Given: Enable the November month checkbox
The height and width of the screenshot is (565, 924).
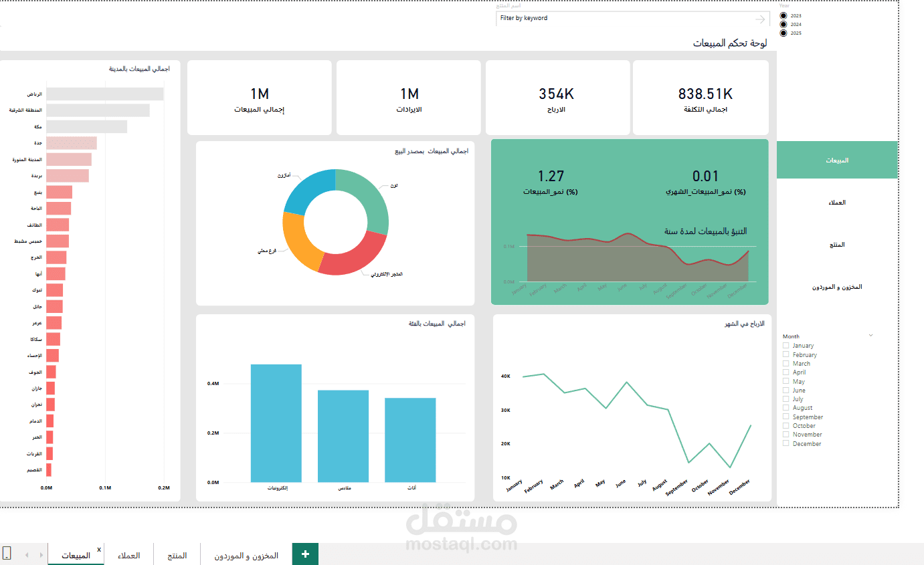Looking at the screenshot, I should coord(786,435).
